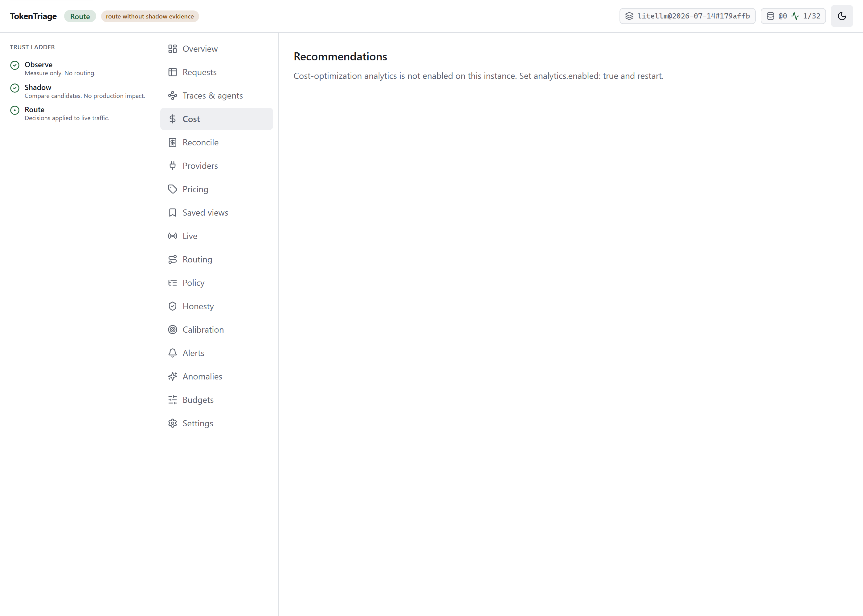Go to the Saved views page
Viewport: 863px width, 616px height.
click(x=216, y=213)
